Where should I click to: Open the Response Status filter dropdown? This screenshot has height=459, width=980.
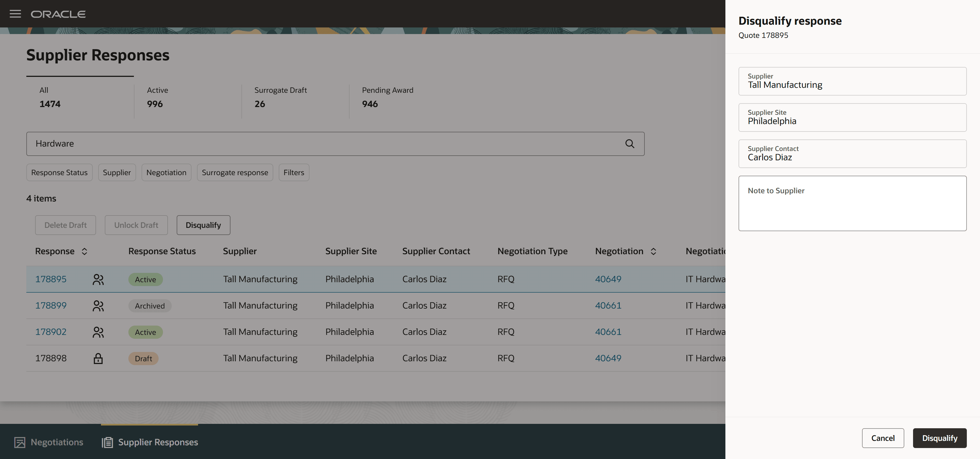59,172
